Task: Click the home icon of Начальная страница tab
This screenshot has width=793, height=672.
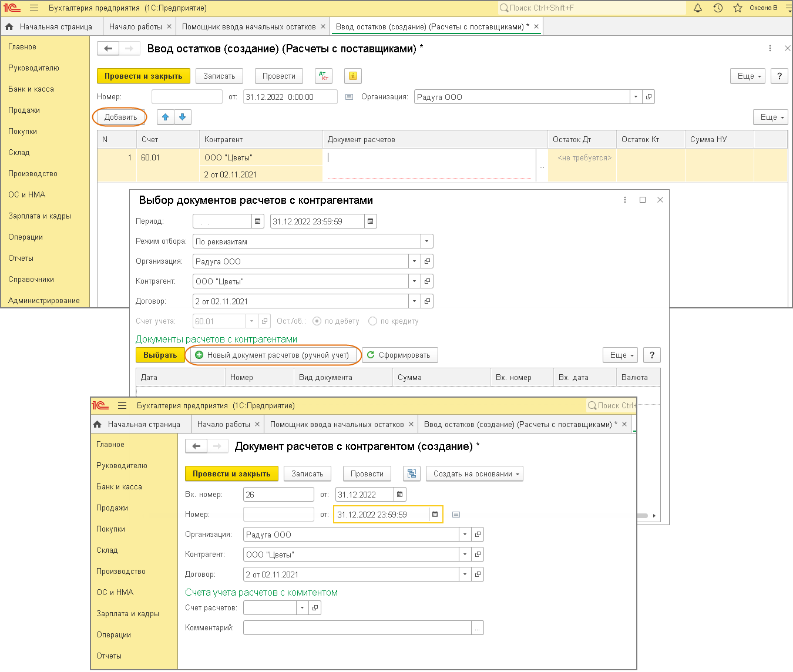Action: (9, 26)
